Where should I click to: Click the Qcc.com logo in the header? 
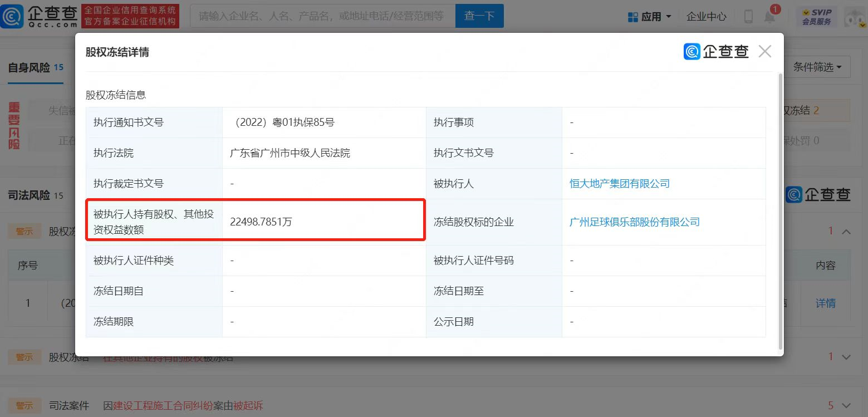pos(40,16)
